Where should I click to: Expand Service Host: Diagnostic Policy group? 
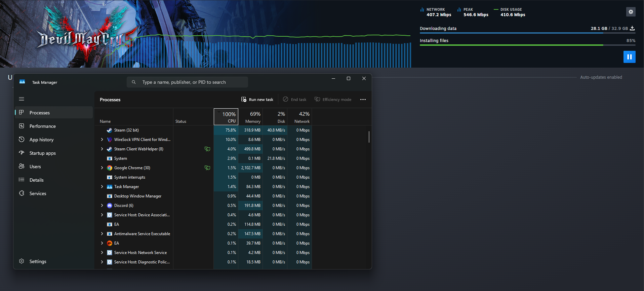(102, 262)
